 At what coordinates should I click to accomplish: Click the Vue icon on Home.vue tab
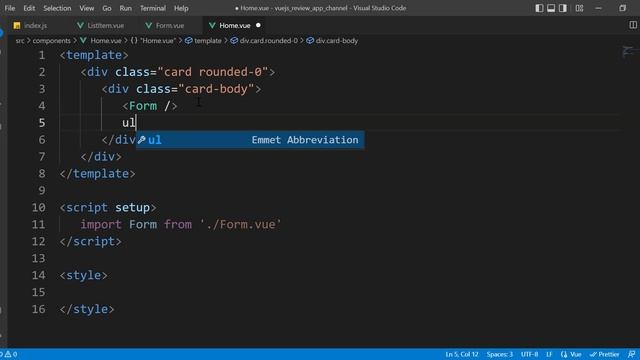(x=212, y=25)
